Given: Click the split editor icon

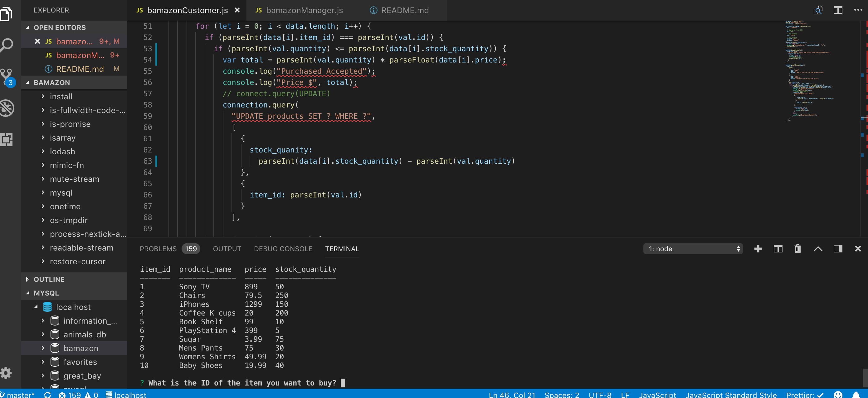Looking at the screenshot, I should [x=838, y=10].
